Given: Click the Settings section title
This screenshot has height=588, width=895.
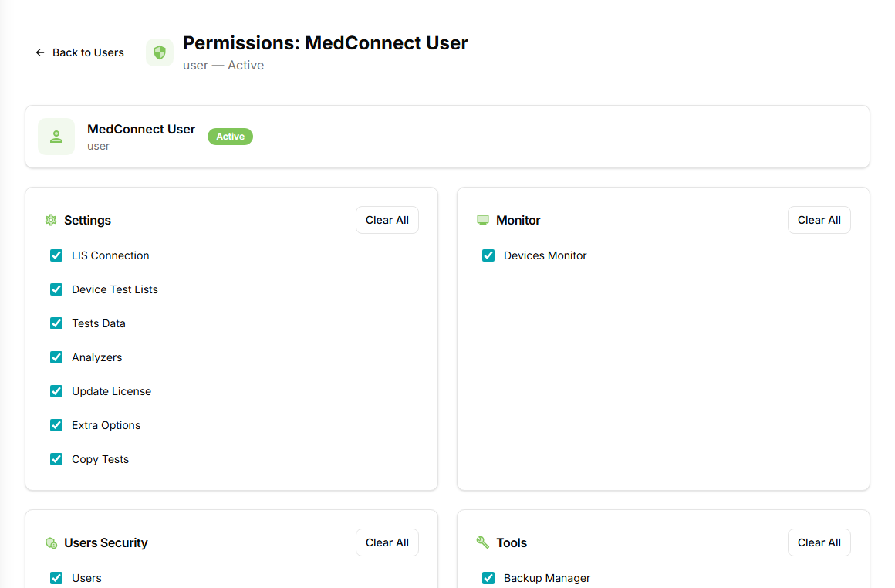Looking at the screenshot, I should (x=87, y=221).
